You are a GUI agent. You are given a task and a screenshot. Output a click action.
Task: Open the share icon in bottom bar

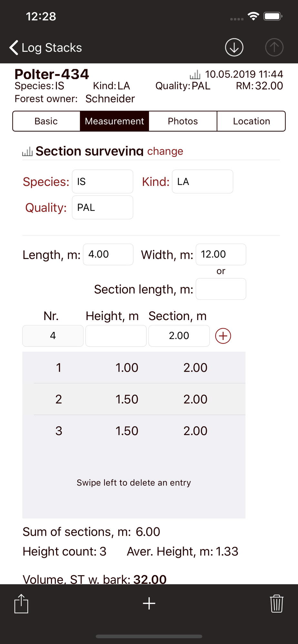[x=21, y=603]
